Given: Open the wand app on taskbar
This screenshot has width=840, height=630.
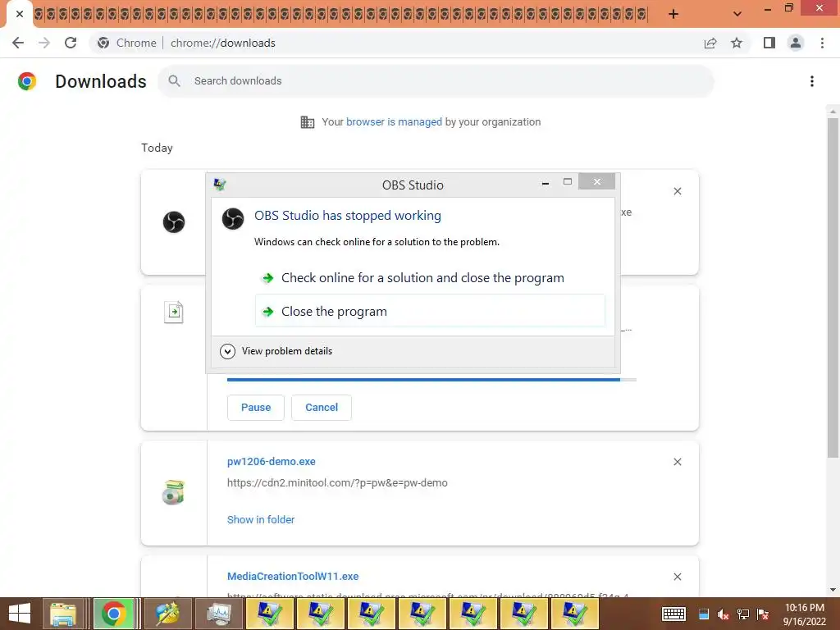Looking at the screenshot, I should [x=167, y=614].
